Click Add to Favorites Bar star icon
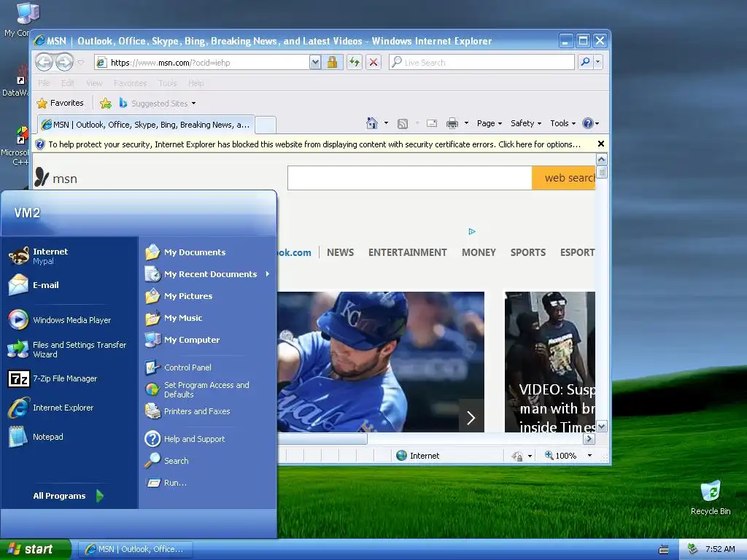Viewport: 747px width, 560px height. 106,104
